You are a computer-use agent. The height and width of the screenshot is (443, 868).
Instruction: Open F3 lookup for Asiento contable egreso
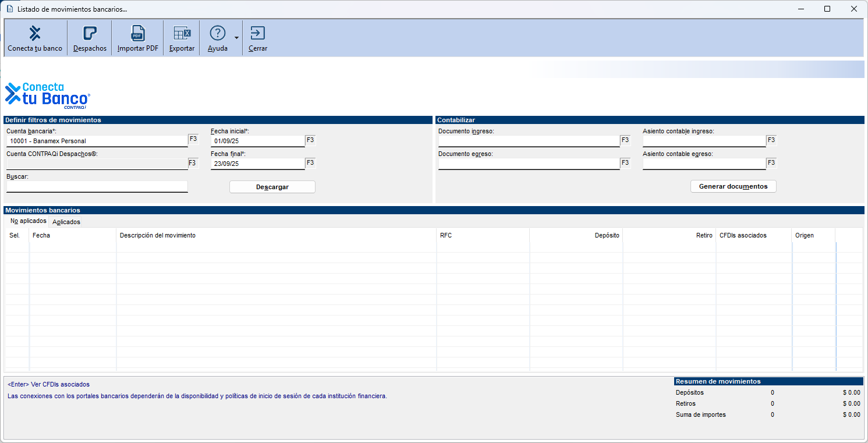[x=771, y=163]
